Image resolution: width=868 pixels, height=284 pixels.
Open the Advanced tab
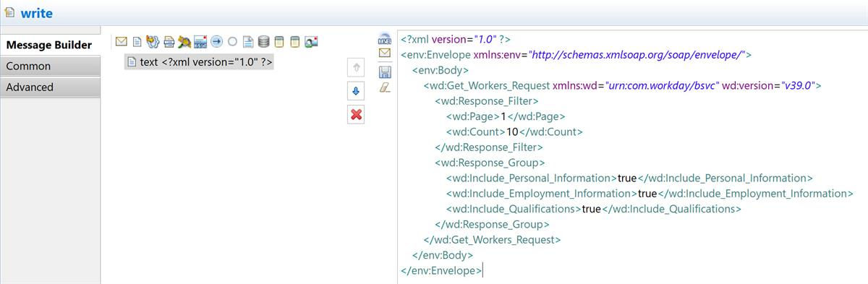(49, 87)
